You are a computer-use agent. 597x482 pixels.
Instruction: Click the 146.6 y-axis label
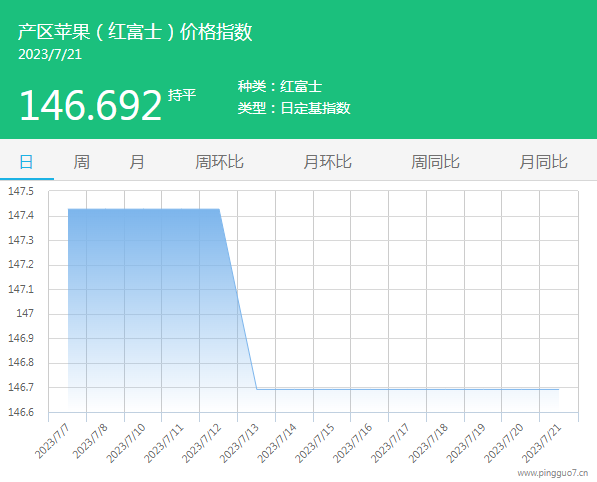click(21, 412)
